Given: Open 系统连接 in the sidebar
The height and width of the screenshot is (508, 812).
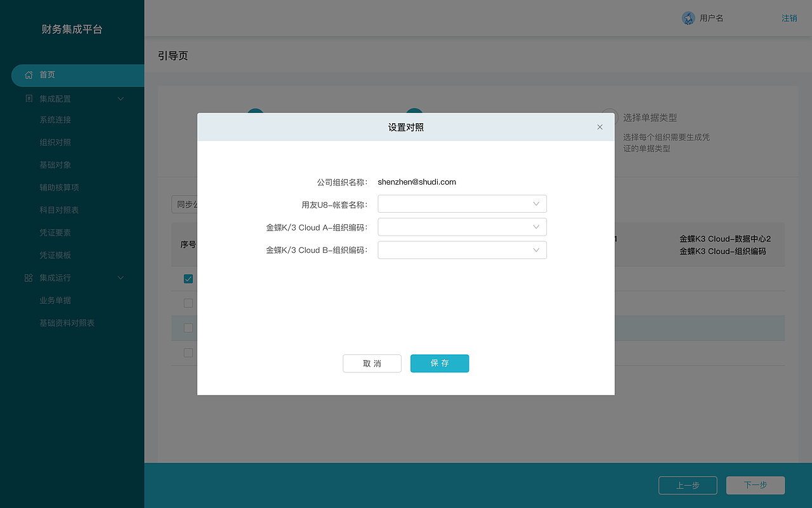Looking at the screenshot, I should [x=55, y=120].
